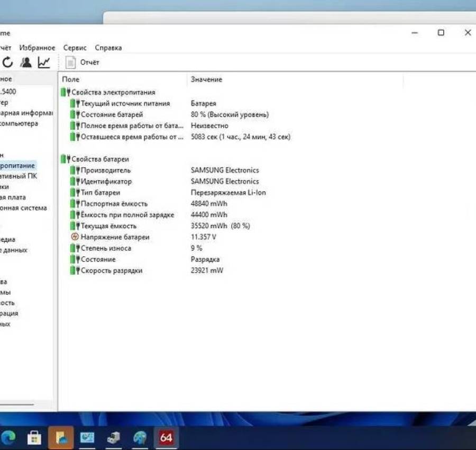Select the Суммарная информация sidebar item

coord(26,113)
